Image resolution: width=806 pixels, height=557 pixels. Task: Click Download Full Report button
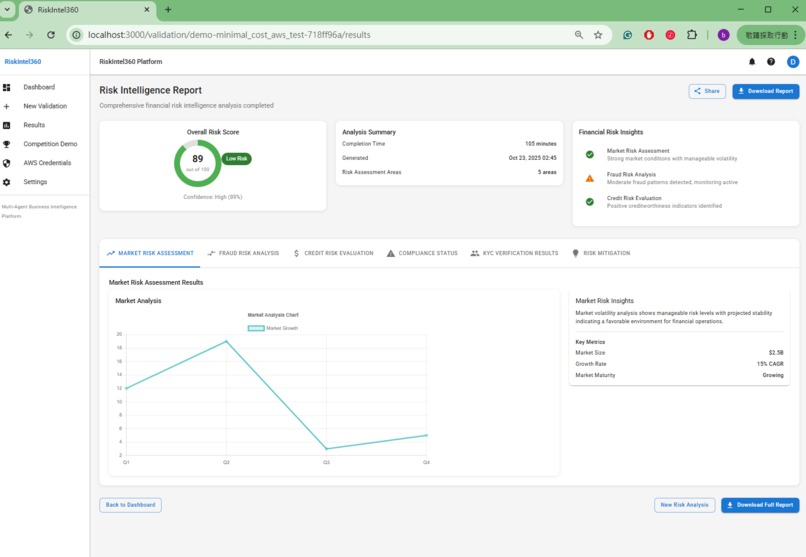click(x=760, y=505)
